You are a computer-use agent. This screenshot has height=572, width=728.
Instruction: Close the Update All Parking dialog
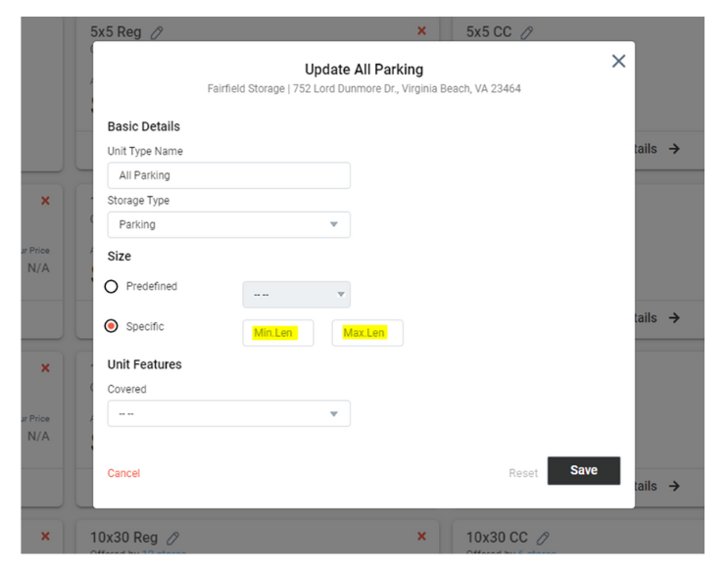[x=618, y=61]
